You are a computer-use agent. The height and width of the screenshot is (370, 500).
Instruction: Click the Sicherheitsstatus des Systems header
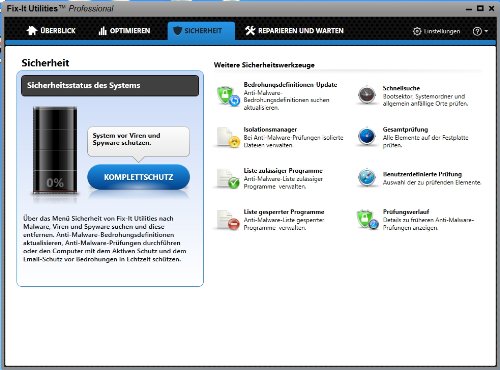pyautogui.click(x=110, y=86)
